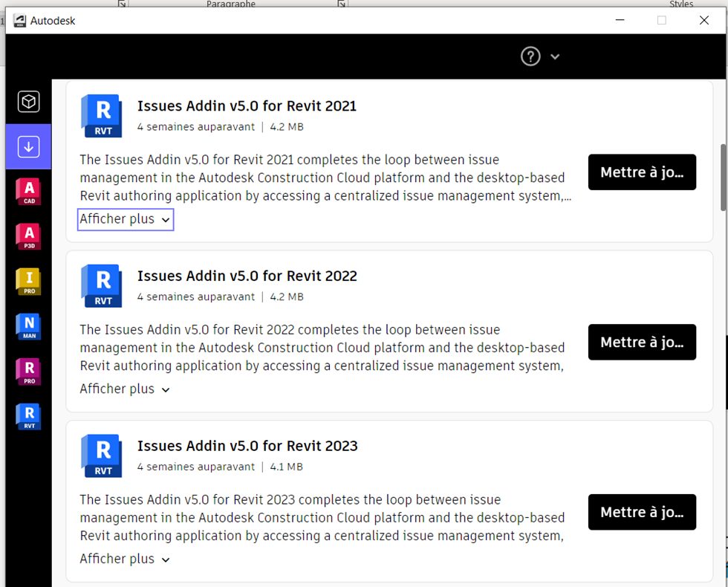Click the help question mark icon
The width and height of the screenshot is (728, 587).
(530, 56)
